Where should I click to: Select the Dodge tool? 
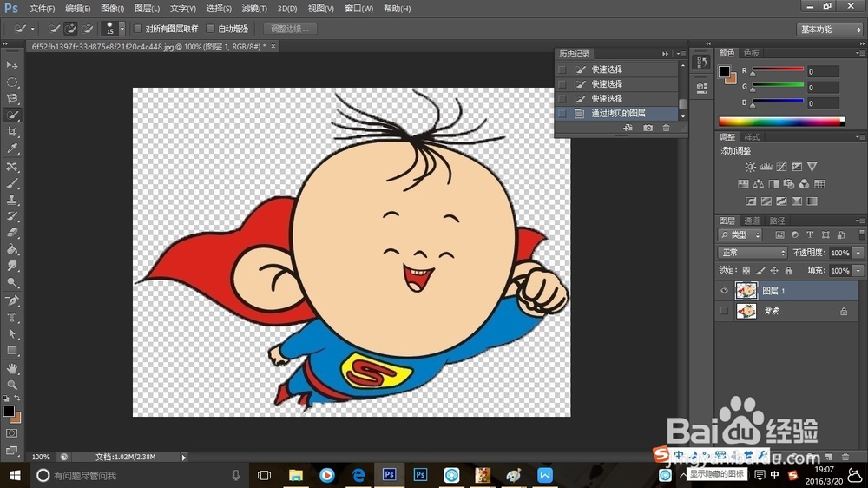pyautogui.click(x=11, y=283)
